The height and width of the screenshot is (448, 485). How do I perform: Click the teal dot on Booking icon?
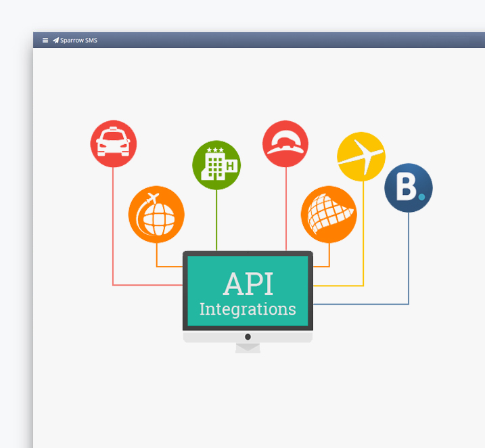coord(421,197)
